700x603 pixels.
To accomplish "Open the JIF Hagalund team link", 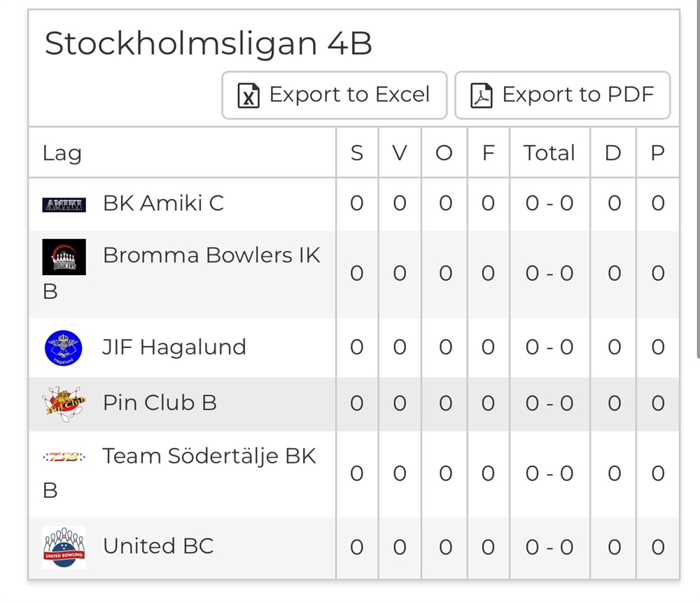I will click(x=174, y=347).
